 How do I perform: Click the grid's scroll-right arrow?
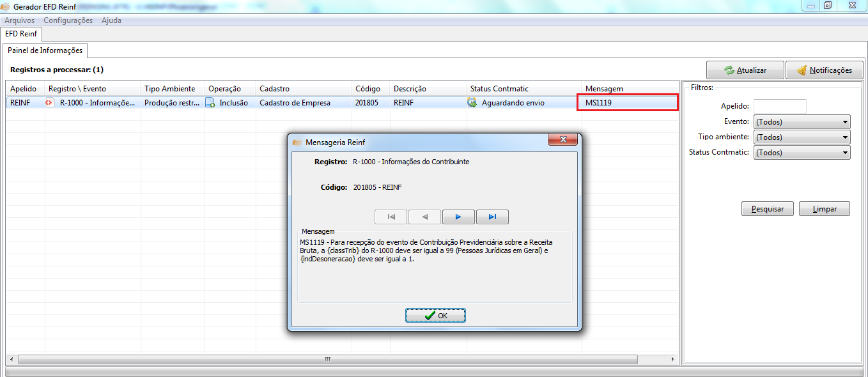672,359
